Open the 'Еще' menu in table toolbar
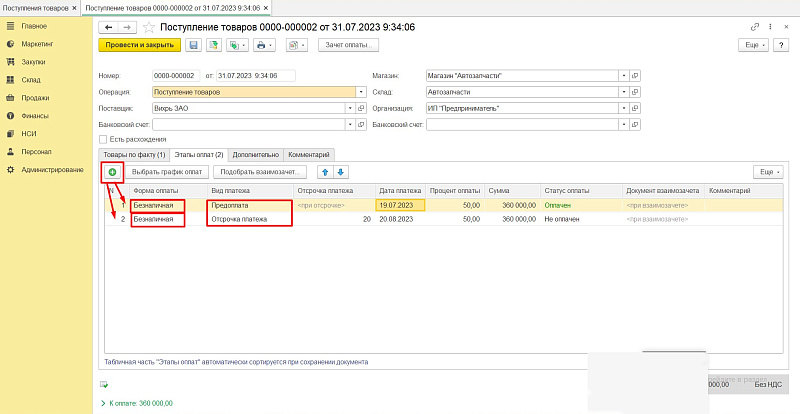 (x=769, y=172)
